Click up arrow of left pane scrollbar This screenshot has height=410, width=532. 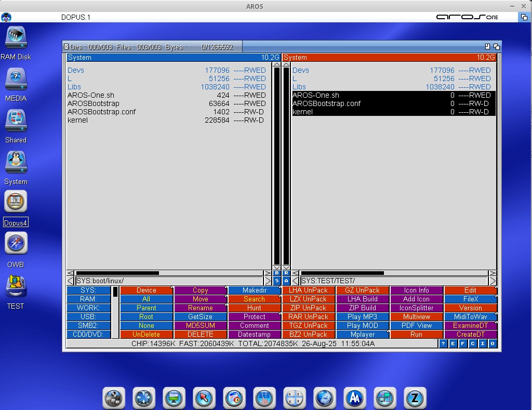click(277, 64)
